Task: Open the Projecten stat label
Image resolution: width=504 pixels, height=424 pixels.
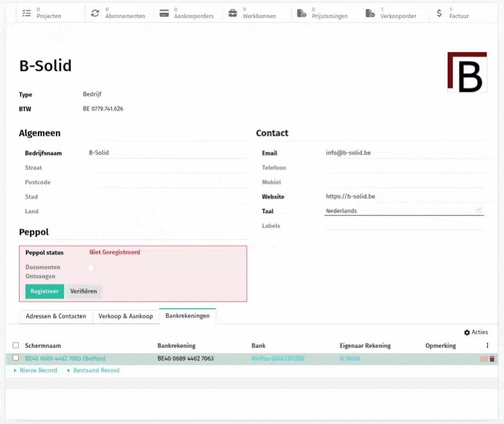Action: [x=49, y=16]
